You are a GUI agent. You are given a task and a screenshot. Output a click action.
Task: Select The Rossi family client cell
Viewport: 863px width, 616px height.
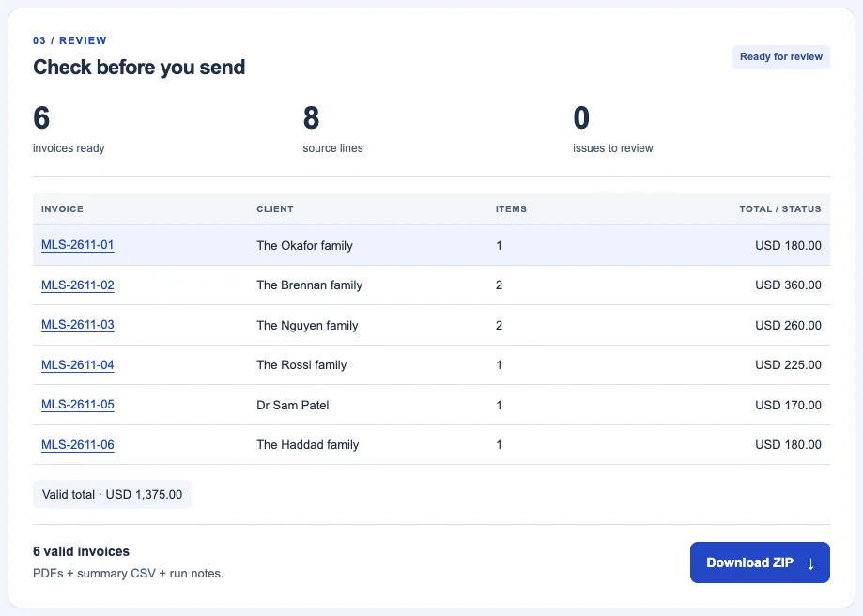coord(301,365)
